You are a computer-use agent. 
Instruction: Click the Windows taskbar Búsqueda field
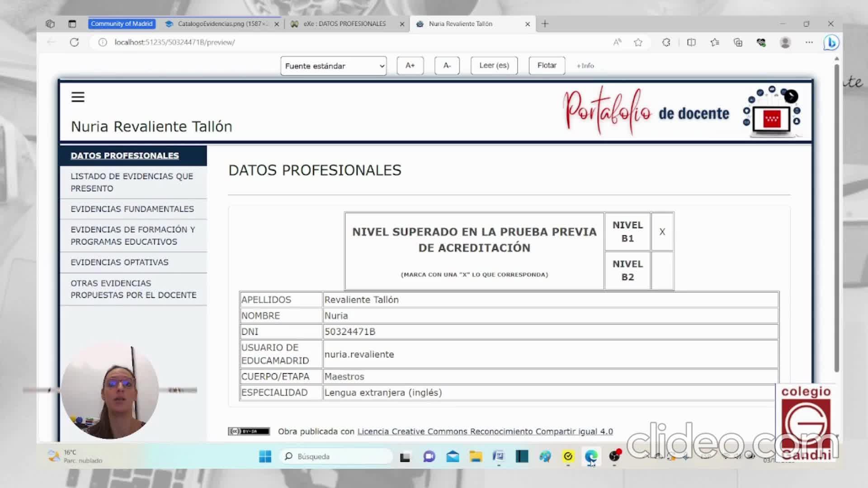337,456
